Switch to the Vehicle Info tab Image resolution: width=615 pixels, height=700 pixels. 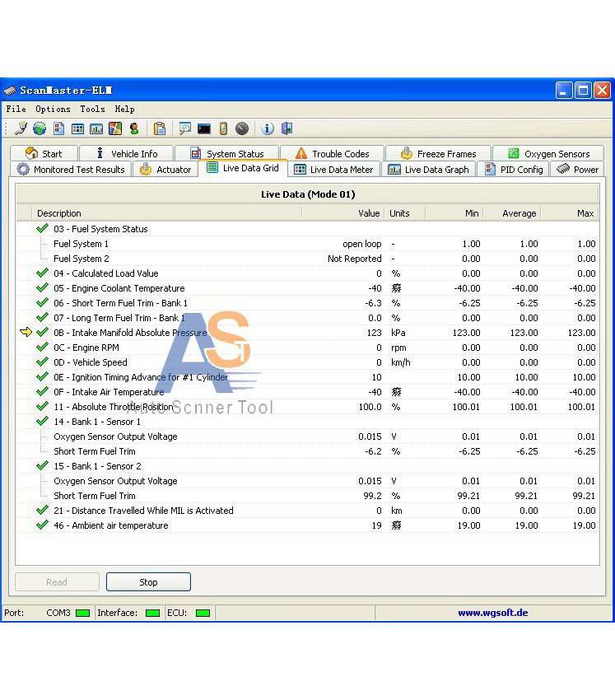[127, 153]
